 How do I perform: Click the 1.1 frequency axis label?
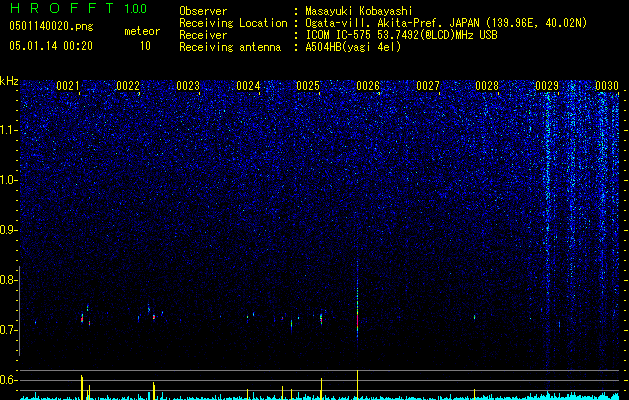tap(8, 130)
